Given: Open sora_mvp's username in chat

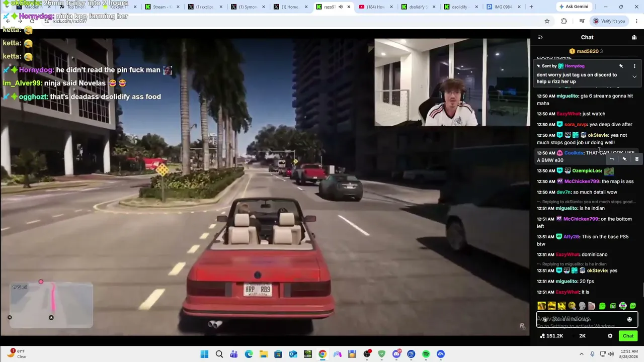Looking at the screenshot, I should (x=576, y=125).
